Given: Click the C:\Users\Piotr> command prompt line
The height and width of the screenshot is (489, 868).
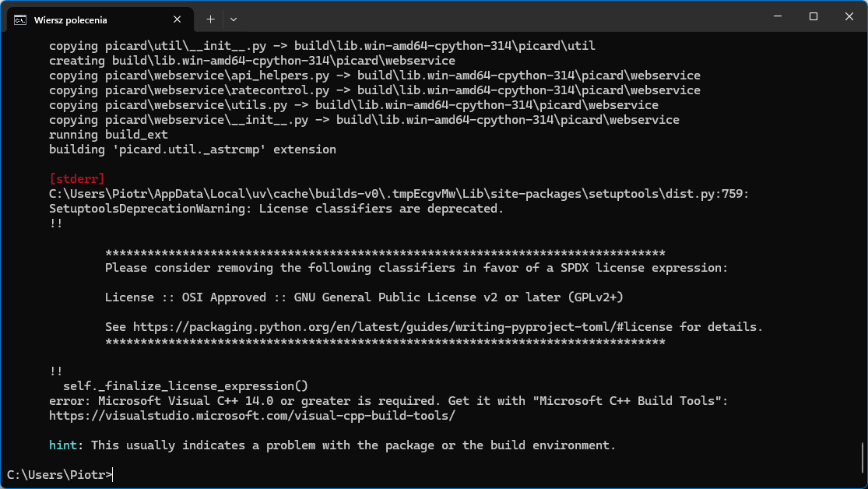Looking at the screenshot, I should point(60,474).
